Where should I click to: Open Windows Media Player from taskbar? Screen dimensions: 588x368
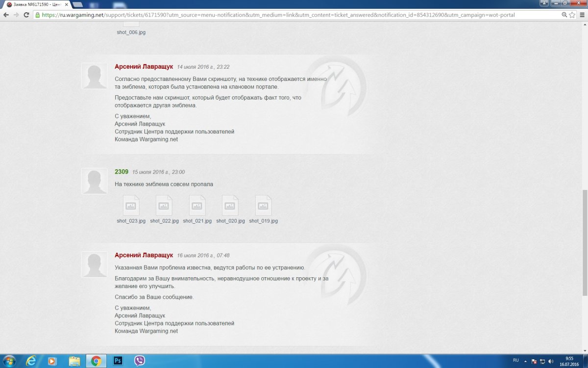(52, 361)
